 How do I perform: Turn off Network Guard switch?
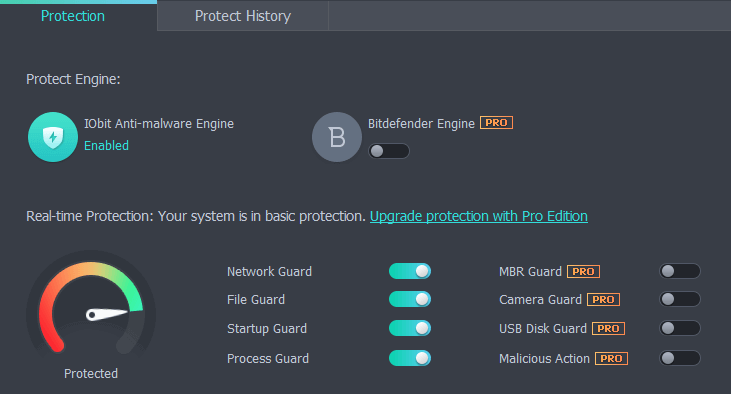(410, 271)
